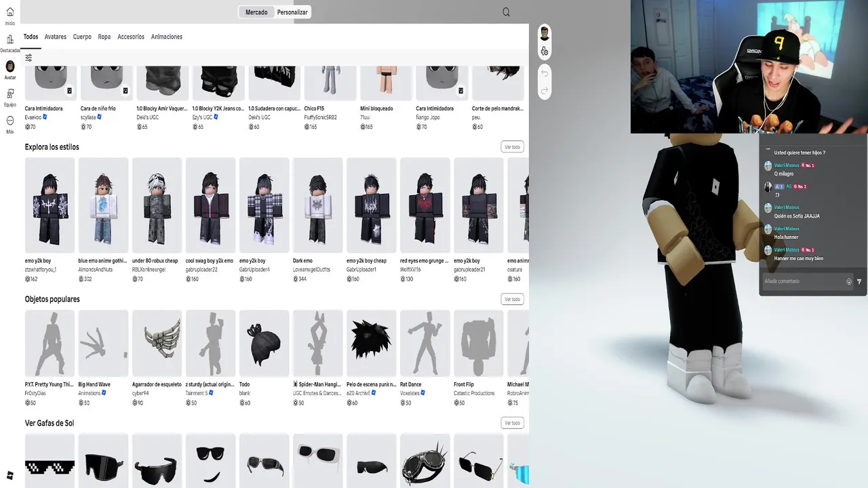Open the Más three-dots menu in sidebar
Screen dimensions: 868x488
tap(9, 121)
